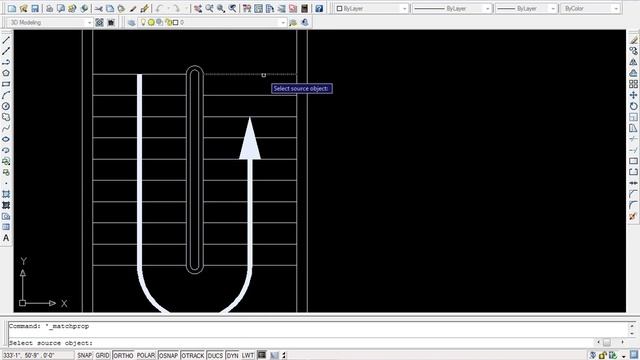Select the Polygon tool
This screenshot has height=360, width=640.
[6, 73]
